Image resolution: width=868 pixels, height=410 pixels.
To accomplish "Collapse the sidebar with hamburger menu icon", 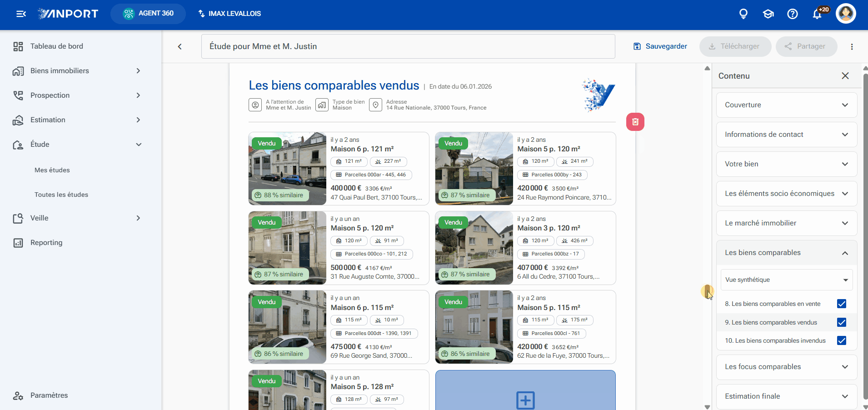I will point(21,14).
